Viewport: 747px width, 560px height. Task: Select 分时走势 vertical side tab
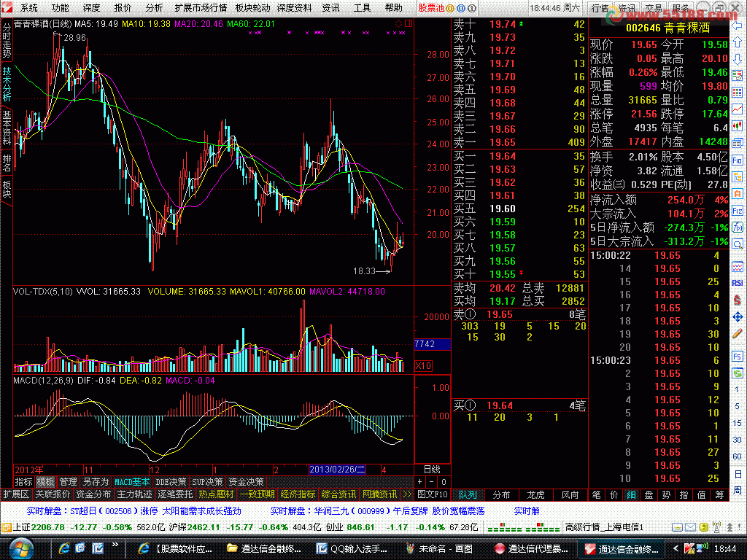[7, 41]
